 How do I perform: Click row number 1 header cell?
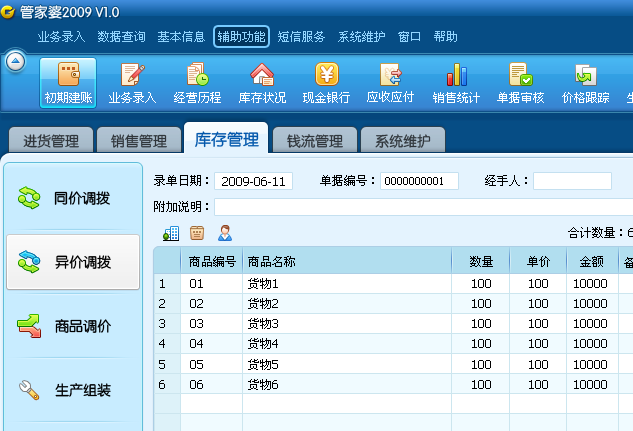(x=167, y=284)
